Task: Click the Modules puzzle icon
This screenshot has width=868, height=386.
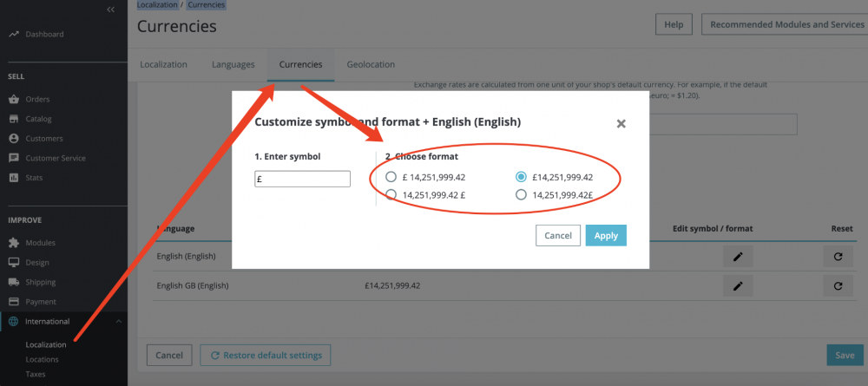Action: (x=14, y=243)
